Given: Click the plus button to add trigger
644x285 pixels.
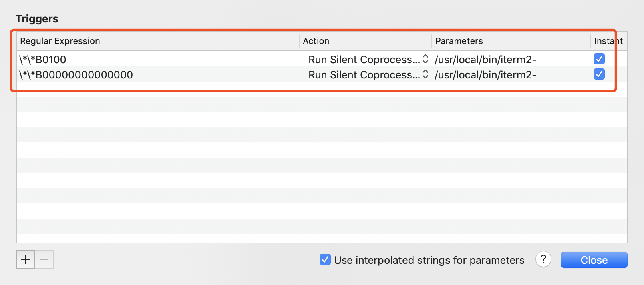Looking at the screenshot, I should [x=26, y=259].
